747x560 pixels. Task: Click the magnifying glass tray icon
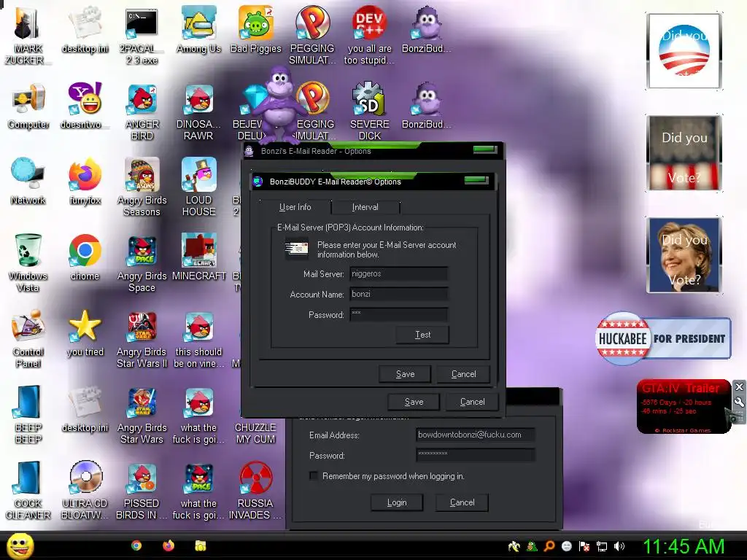click(x=549, y=546)
